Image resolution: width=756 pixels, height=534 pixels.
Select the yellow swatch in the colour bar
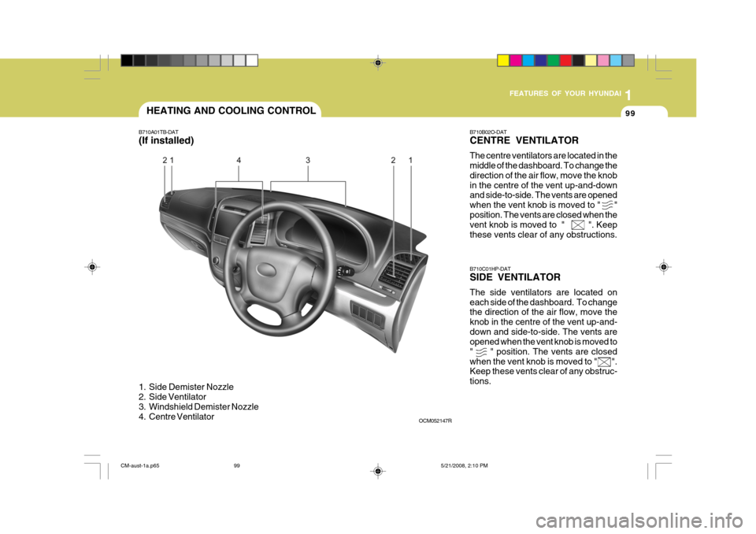pyautogui.click(x=503, y=61)
